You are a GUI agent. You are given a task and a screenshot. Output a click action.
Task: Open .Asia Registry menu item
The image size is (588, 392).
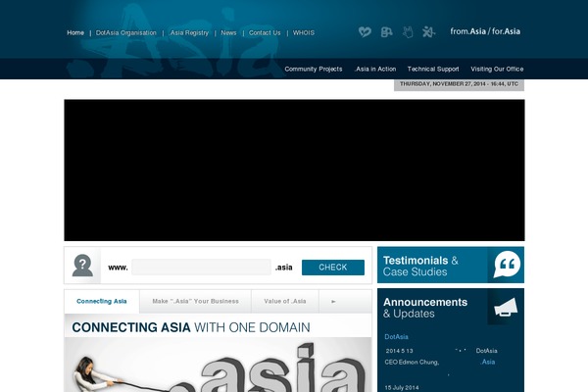click(188, 33)
